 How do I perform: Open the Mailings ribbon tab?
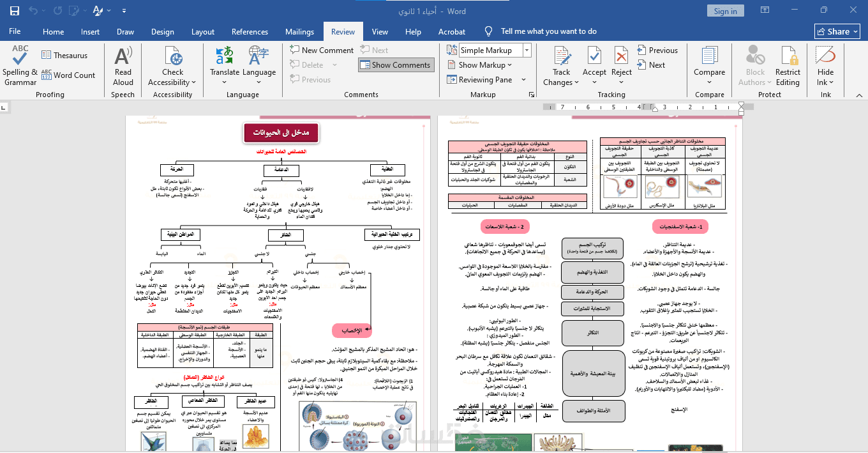pyautogui.click(x=299, y=31)
